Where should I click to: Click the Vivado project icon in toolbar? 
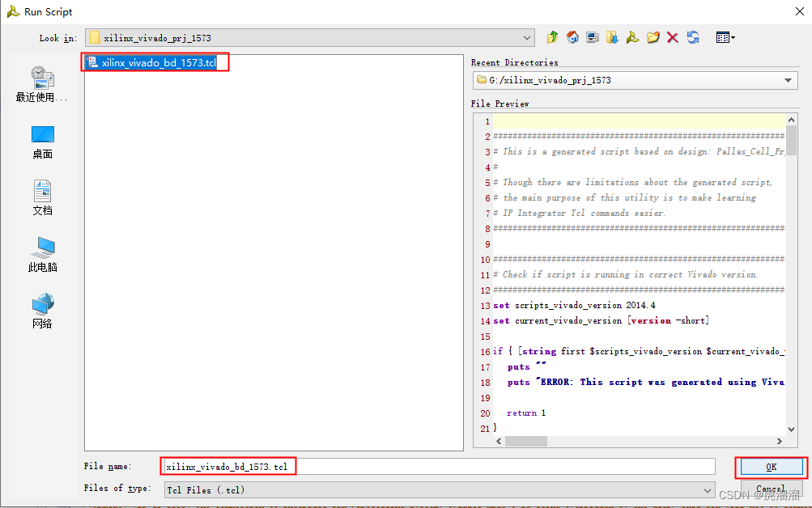click(633, 37)
